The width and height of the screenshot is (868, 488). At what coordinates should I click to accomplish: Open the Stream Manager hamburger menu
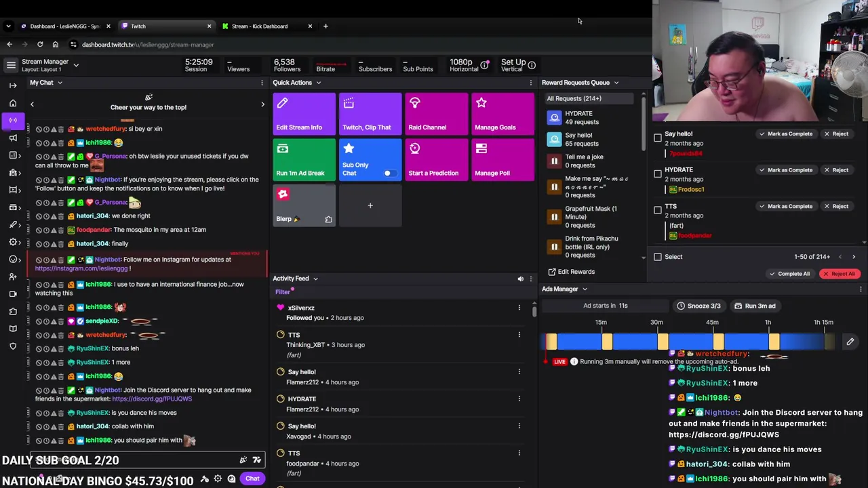click(11, 65)
